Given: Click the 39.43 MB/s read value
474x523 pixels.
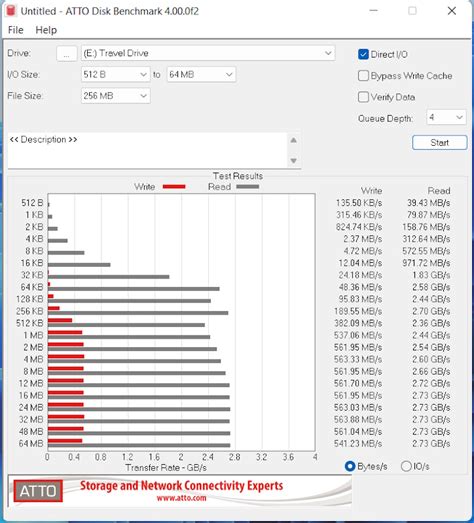Looking at the screenshot, I should click(428, 203).
